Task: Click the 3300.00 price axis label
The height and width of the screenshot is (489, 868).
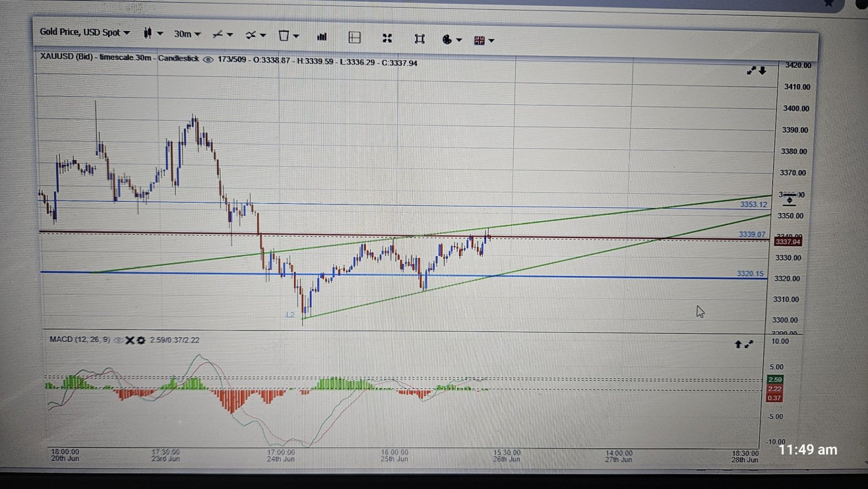Action: pos(785,320)
